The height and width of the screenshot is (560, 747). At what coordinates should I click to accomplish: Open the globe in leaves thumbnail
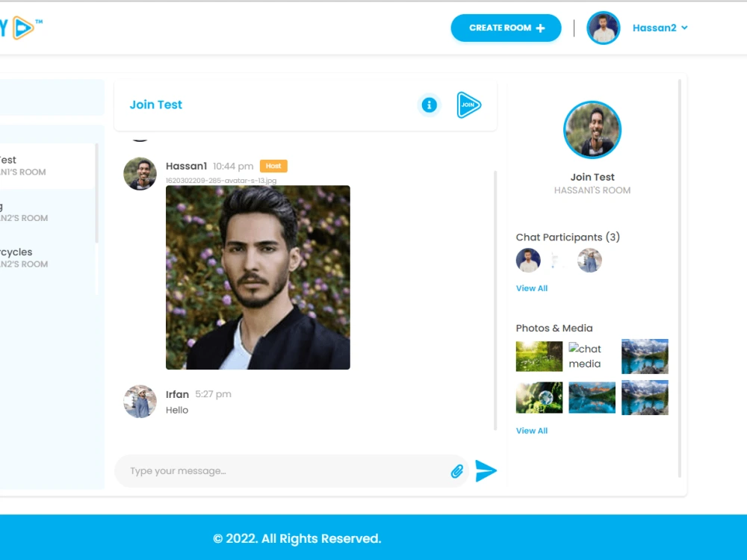(x=539, y=398)
